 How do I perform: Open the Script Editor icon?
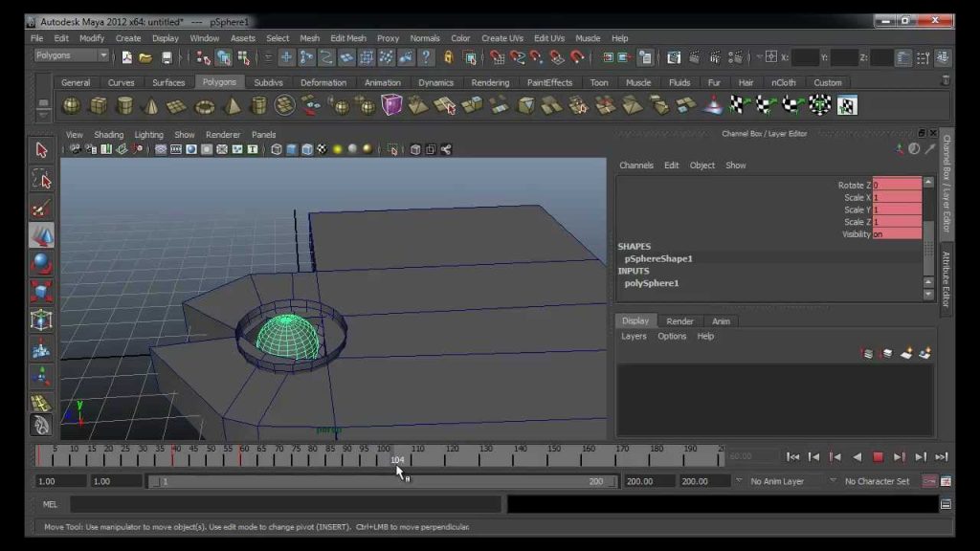[x=947, y=504]
